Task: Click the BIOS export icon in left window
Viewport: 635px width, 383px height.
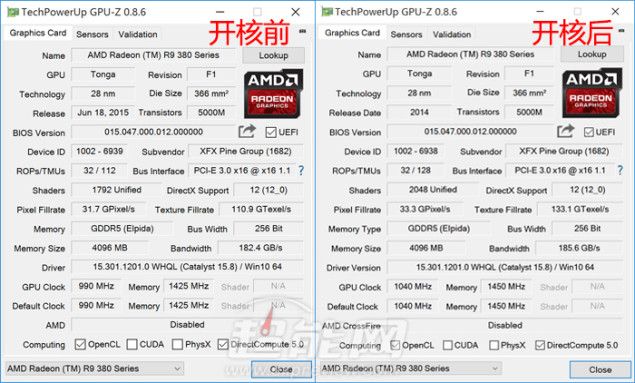Action: pyautogui.click(x=247, y=131)
